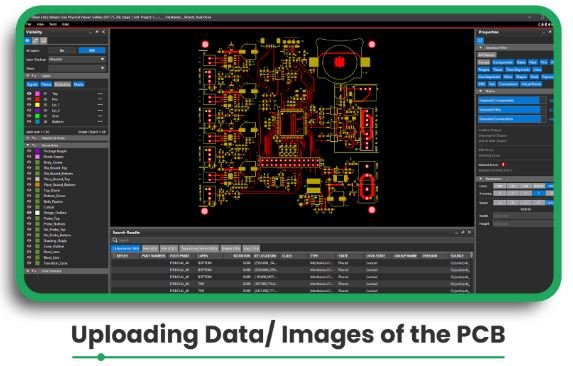Pin the Search Results panel
The height and width of the screenshot is (366, 573).
pos(463,232)
